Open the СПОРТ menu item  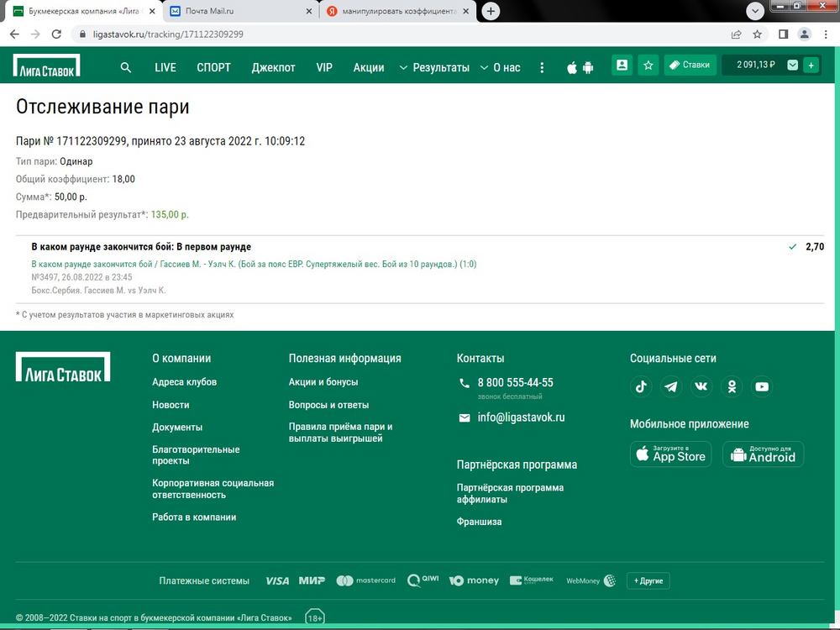point(213,67)
